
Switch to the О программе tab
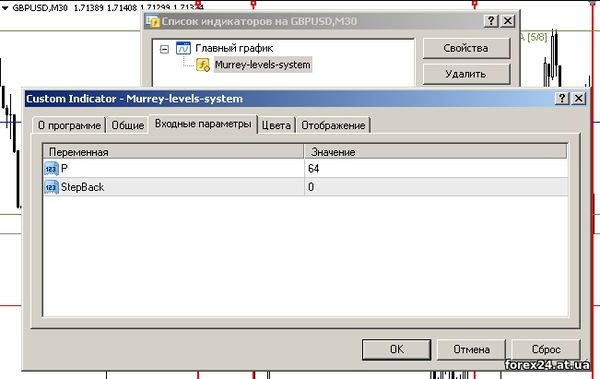click(x=69, y=125)
